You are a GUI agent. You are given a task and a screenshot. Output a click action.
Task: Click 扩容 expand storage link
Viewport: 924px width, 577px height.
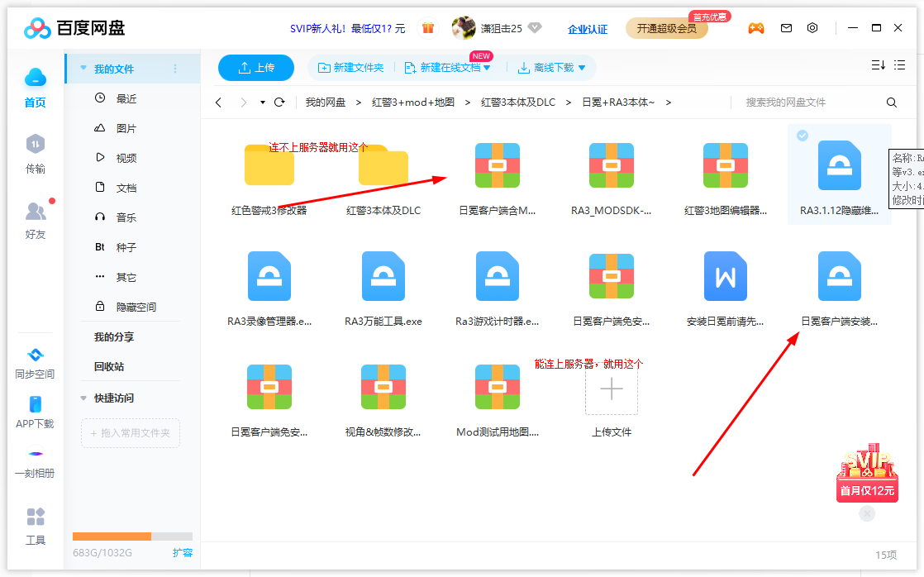coord(183,553)
